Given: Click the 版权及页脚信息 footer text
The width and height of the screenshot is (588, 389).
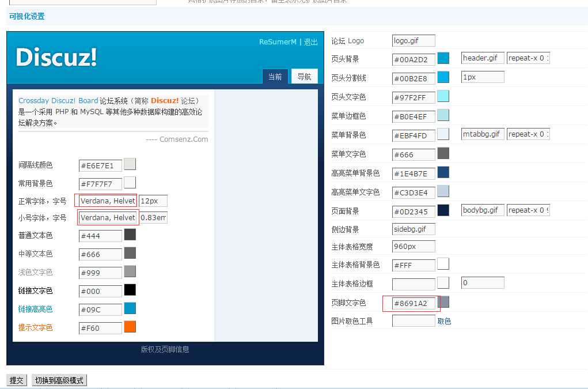Looking at the screenshot, I should tap(165, 350).
